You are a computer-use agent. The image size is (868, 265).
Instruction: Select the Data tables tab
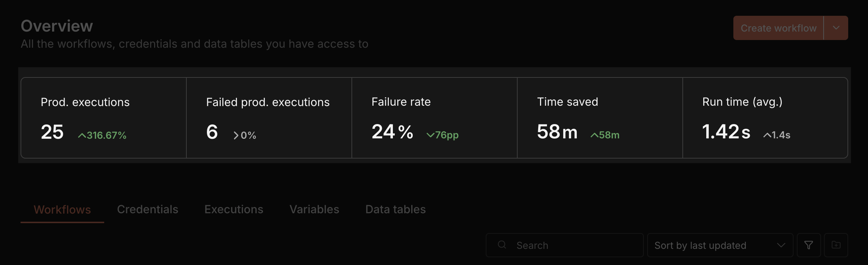[395, 210]
